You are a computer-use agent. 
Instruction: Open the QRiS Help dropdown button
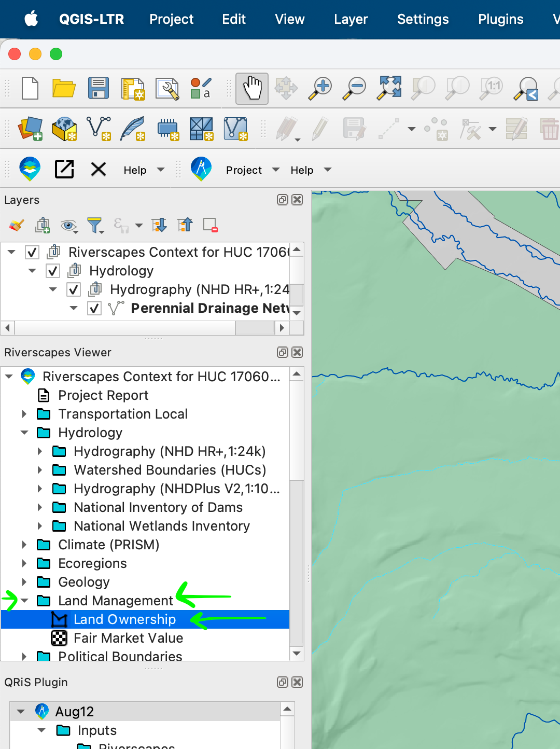click(x=311, y=170)
